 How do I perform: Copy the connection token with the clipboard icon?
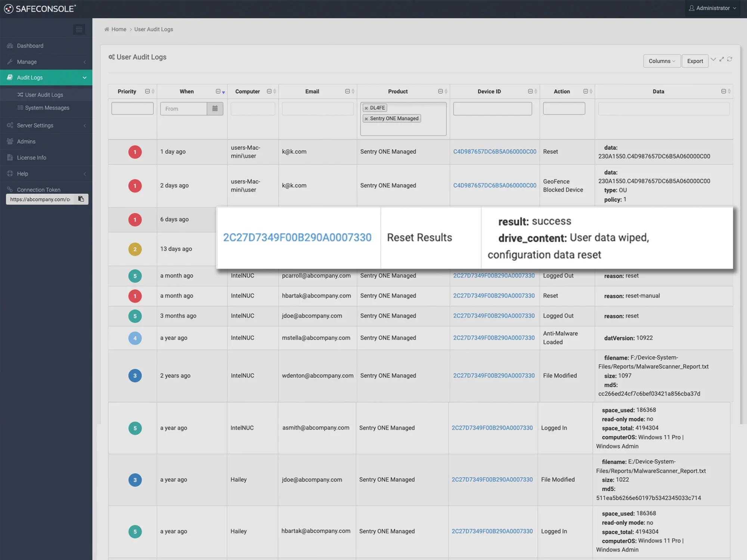point(81,199)
